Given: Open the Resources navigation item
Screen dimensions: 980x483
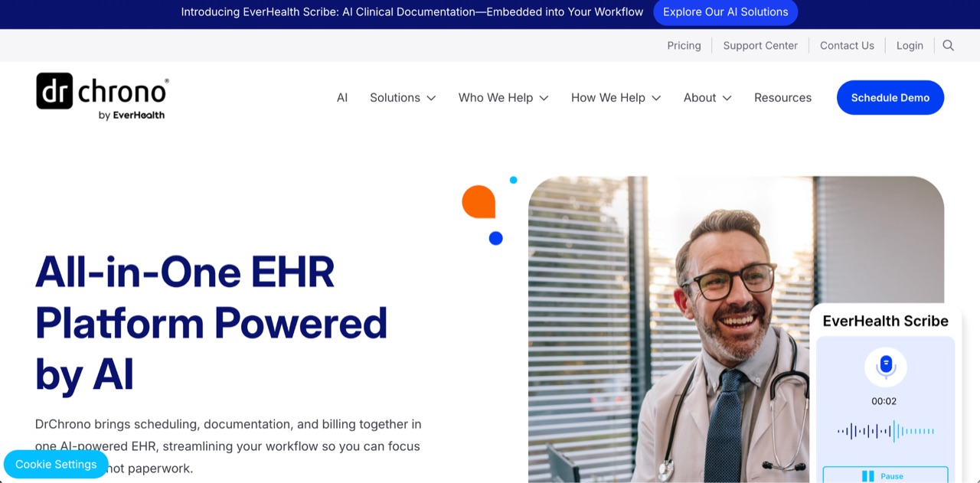Looking at the screenshot, I should [x=782, y=97].
